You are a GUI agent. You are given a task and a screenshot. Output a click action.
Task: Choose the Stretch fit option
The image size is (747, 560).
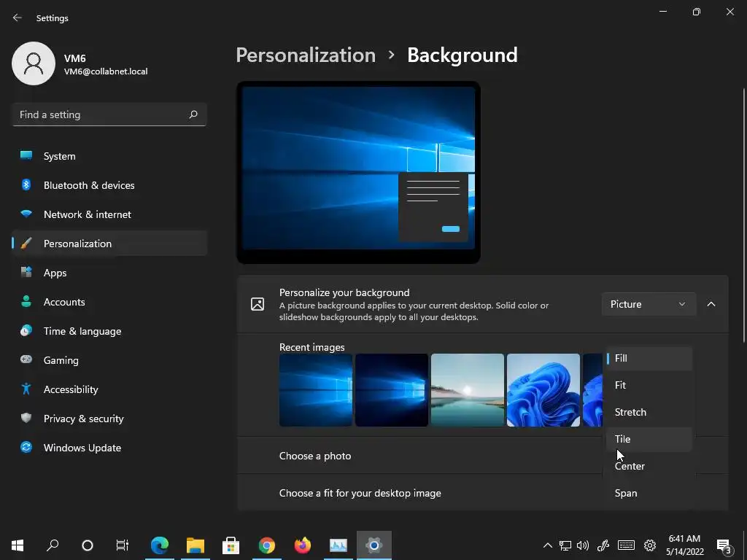(x=649, y=412)
